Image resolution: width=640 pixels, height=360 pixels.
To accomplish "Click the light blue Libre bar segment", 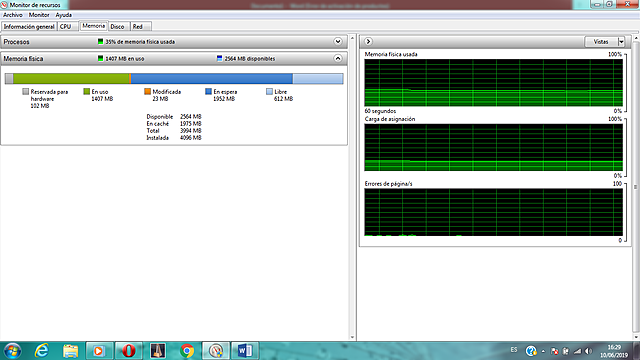I will pos(318,79).
